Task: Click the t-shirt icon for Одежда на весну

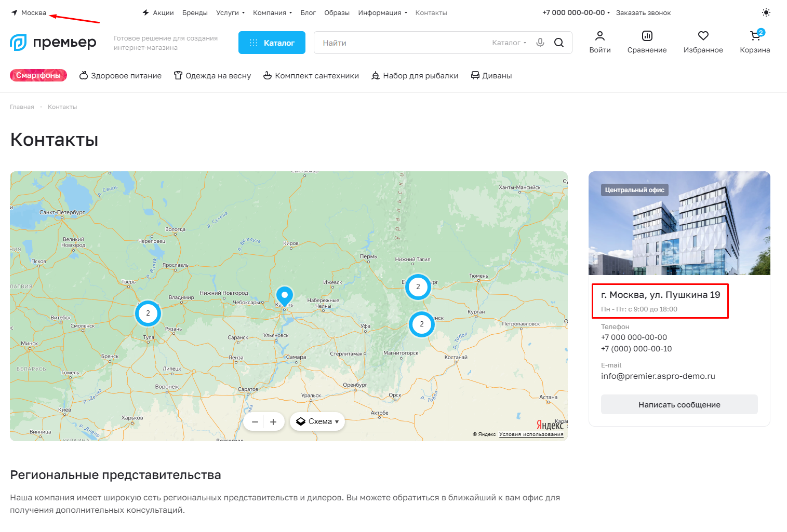Action: [x=178, y=75]
